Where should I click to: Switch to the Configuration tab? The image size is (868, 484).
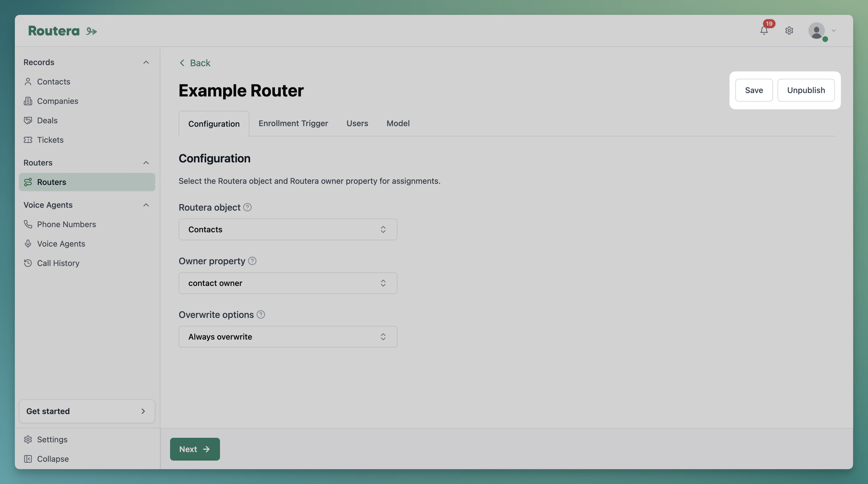tap(214, 124)
